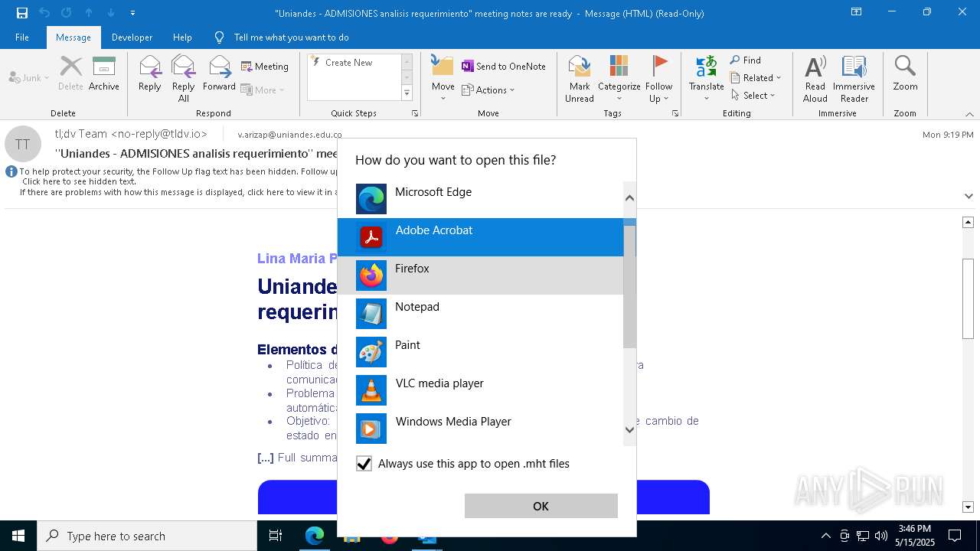Click Previous Item up arrow in title bar
This screenshot has height=551, width=980.
tap(89, 13)
